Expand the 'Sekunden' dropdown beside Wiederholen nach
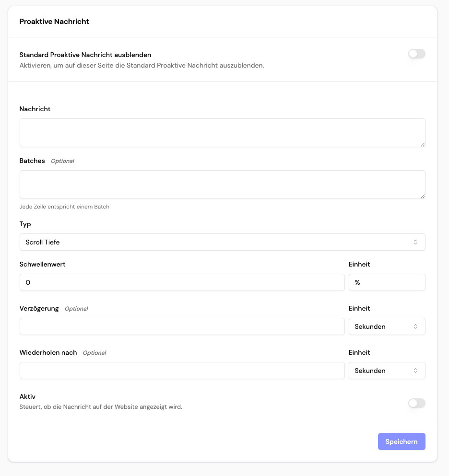This screenshot has height=476, width=449. [x=387, y=371]
